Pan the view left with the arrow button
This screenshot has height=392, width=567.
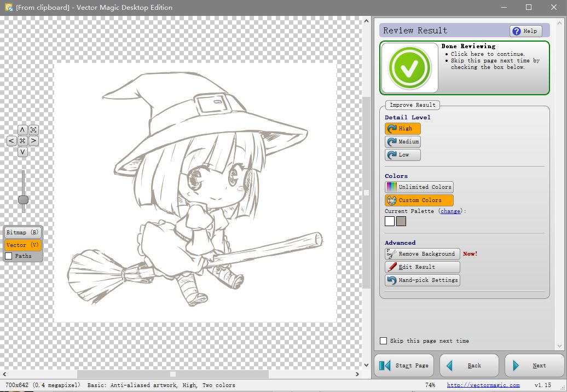click(x=11, y=141)
